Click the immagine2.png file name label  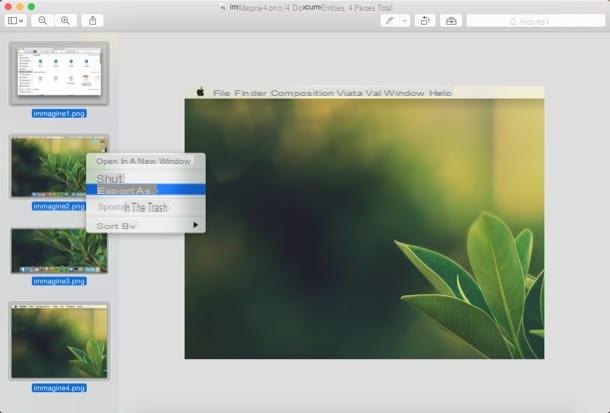[59, 206]
